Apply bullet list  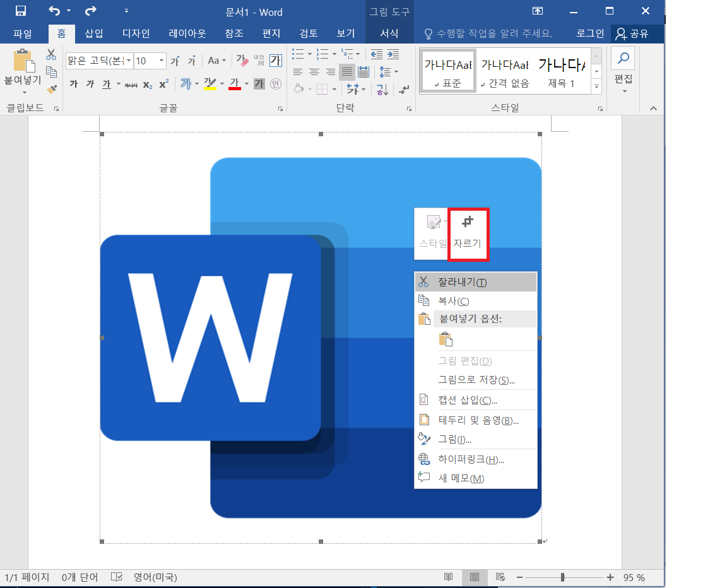pos(298,55)
